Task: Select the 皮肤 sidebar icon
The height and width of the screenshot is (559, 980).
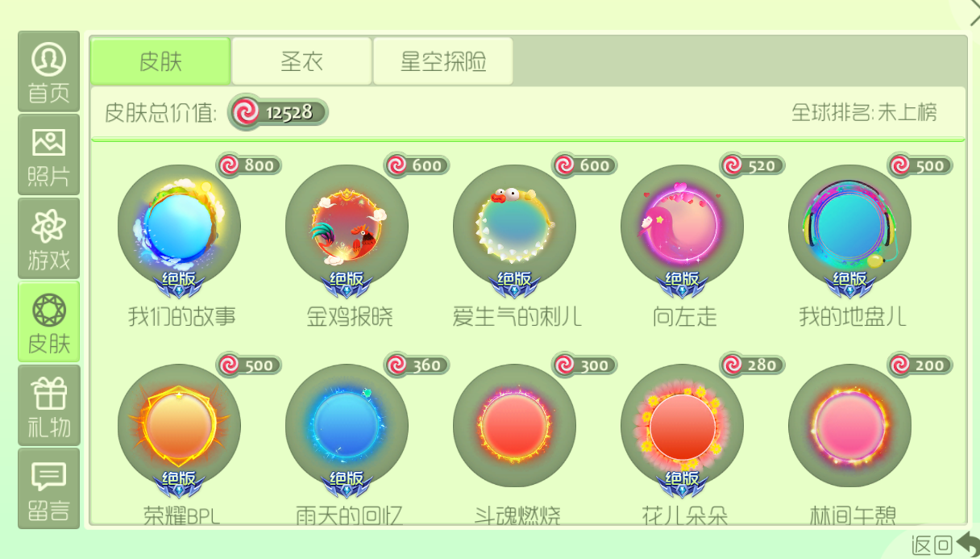Action: pyautogui.click(x=49, y=322)
